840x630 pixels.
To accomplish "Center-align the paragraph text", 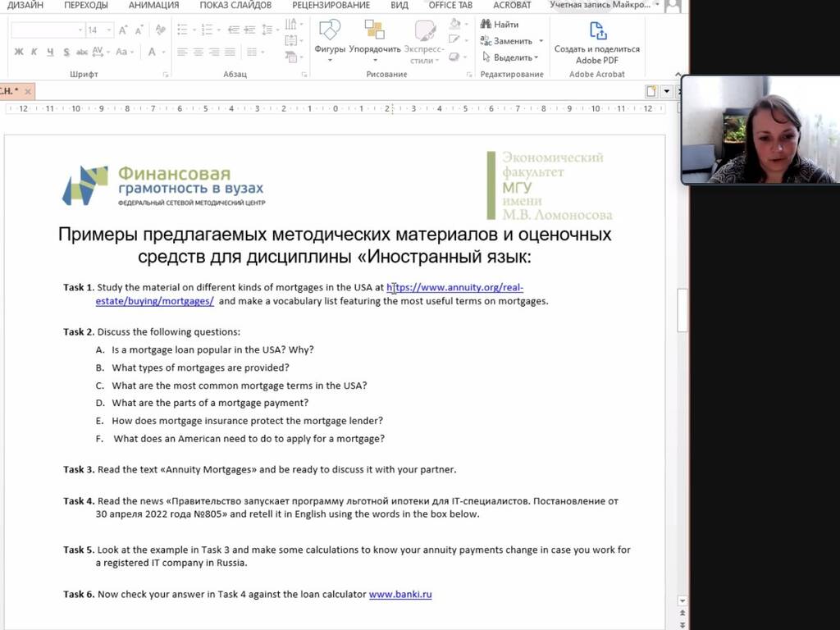I will (x=199, y=52).
